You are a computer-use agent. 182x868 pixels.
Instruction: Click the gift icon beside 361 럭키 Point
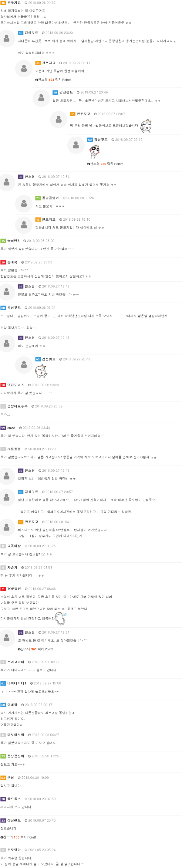19,649
